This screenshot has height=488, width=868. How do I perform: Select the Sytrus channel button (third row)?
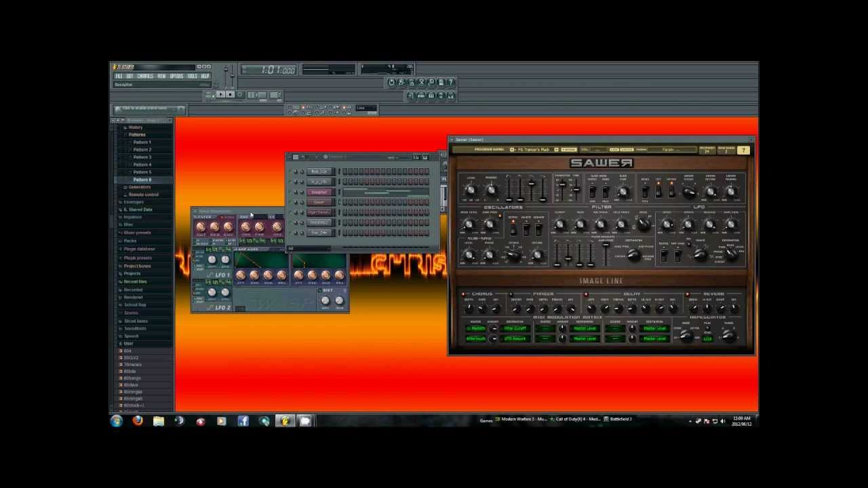(319, 192)
